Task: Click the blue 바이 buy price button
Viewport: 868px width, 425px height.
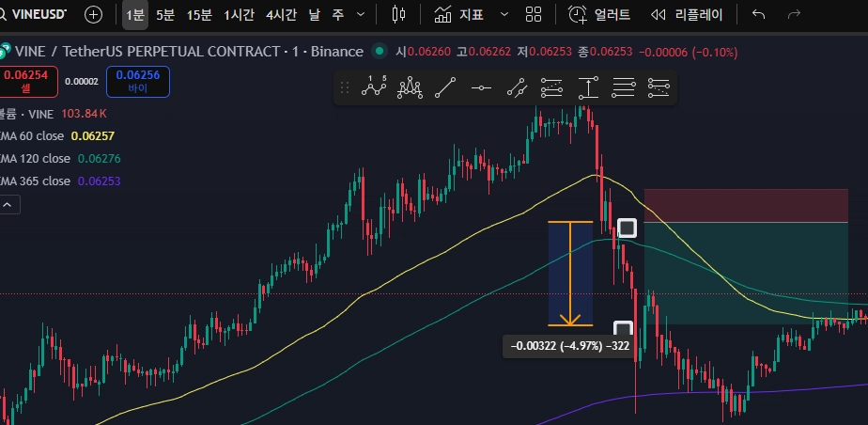Action: tap(138, 82)
